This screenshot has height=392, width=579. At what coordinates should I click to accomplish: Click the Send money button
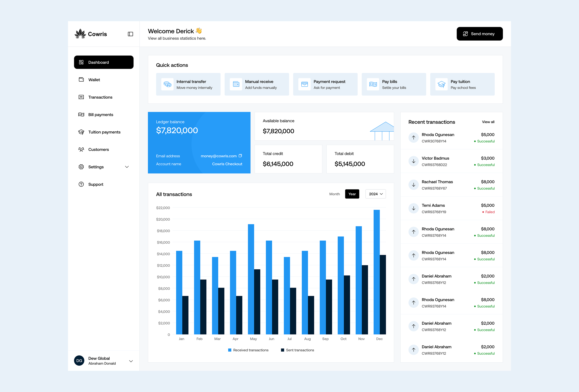point(480,34)
